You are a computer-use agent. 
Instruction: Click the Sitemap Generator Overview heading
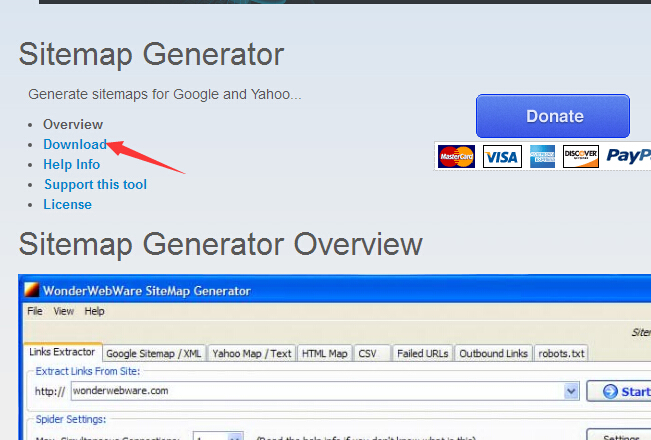pyautogui.click(x=220, y=244)
